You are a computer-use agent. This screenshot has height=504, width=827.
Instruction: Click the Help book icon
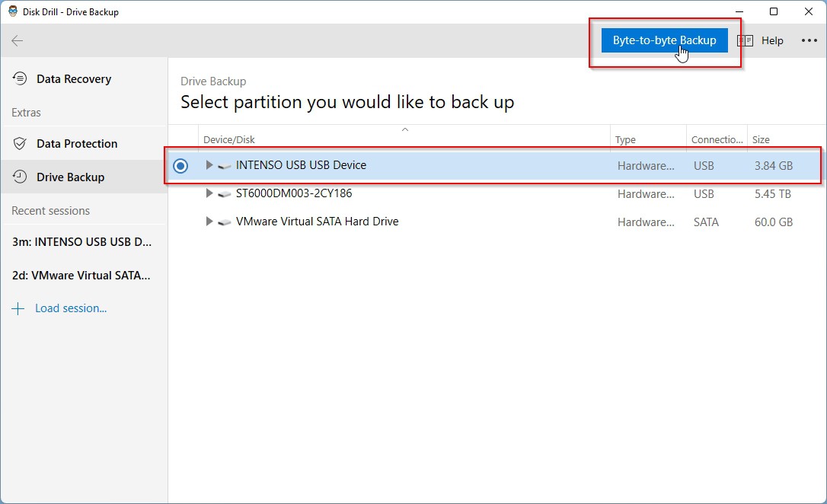pos(745,41)
